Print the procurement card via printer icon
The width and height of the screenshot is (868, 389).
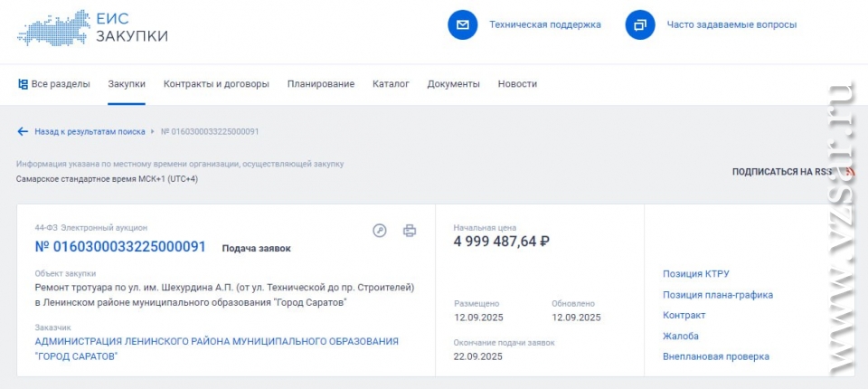tap(410, 231)
